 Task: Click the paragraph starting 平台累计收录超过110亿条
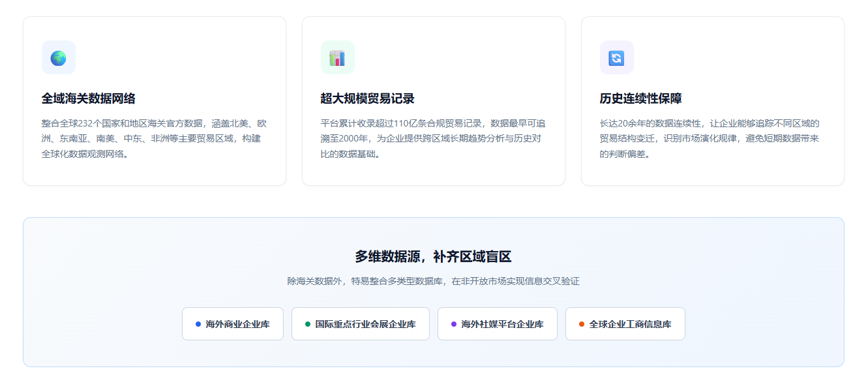coord(434,139)
